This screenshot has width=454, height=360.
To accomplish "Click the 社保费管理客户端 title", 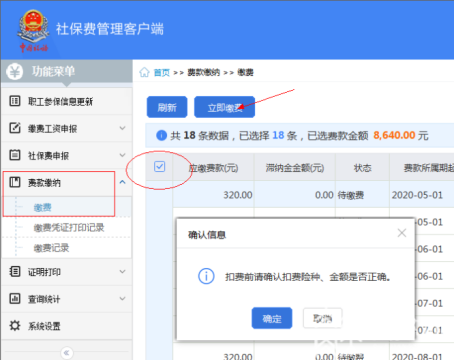I will 110,29.
